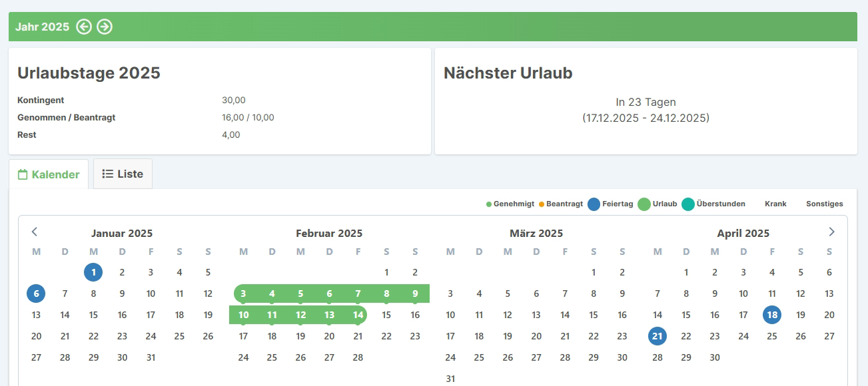Screen dimensions: 868x386
Task: Click the left chevron to view earlier months
Action: coord(34,232)
